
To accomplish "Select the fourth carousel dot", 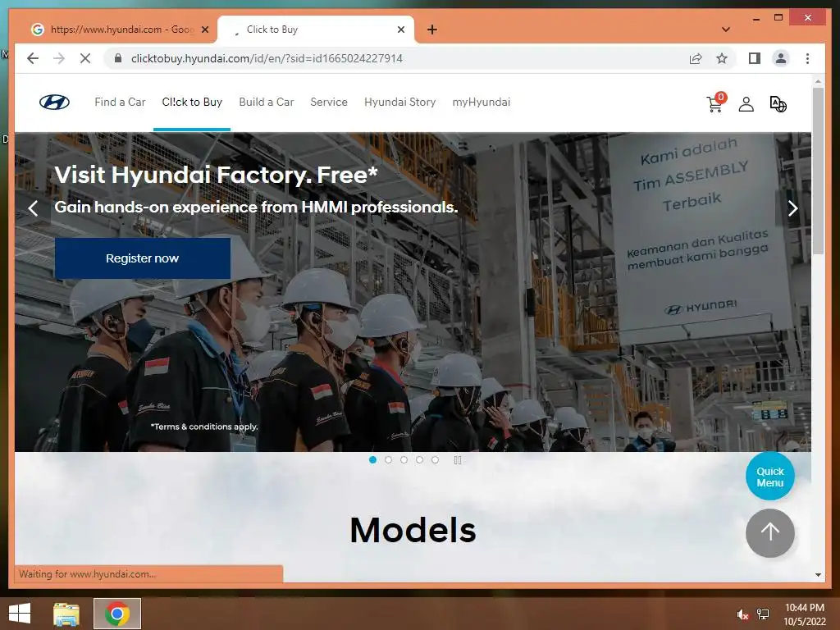I will coord(419,459).
